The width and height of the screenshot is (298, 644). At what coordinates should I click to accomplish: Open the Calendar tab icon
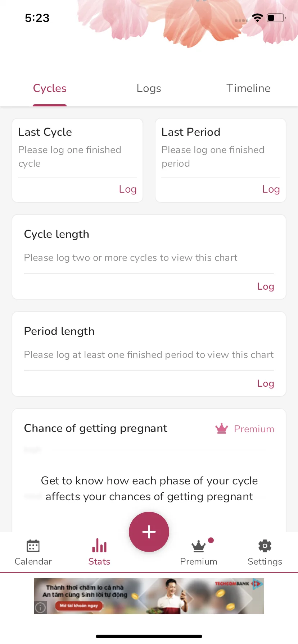coord(33,546)
